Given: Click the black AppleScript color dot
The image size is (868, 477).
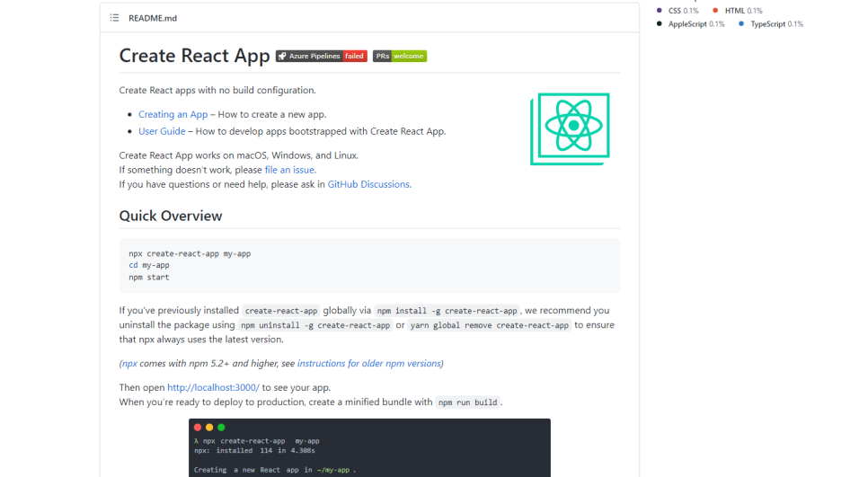Looking at the screenshot, I should click(x=659, y=23).
